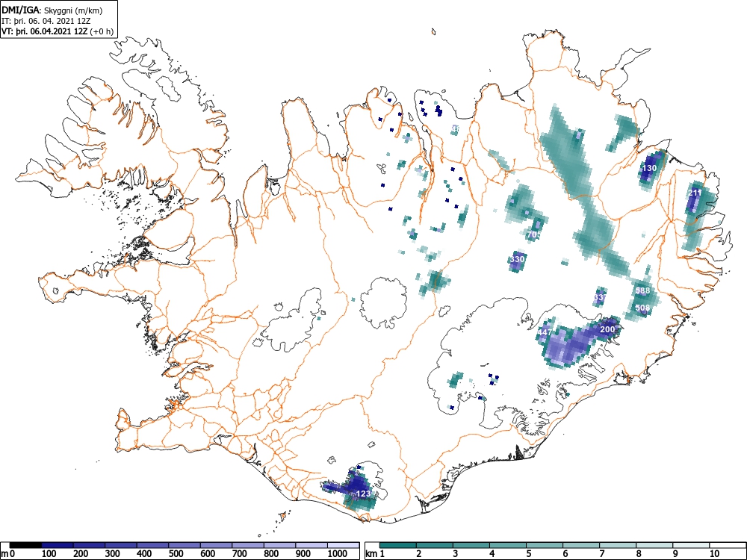The width and height of the screenshot is (747, 560).
Task: Click the '400' label in the meter legend
Action: click(x=144, y=553)
